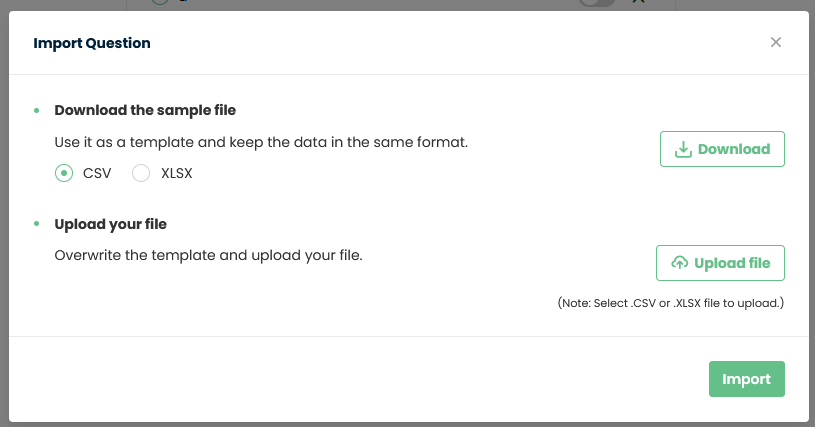815x427 pixels.
Task: Click the Download the sample file heading
Action: pyautogui.click(x=145, y=110)
